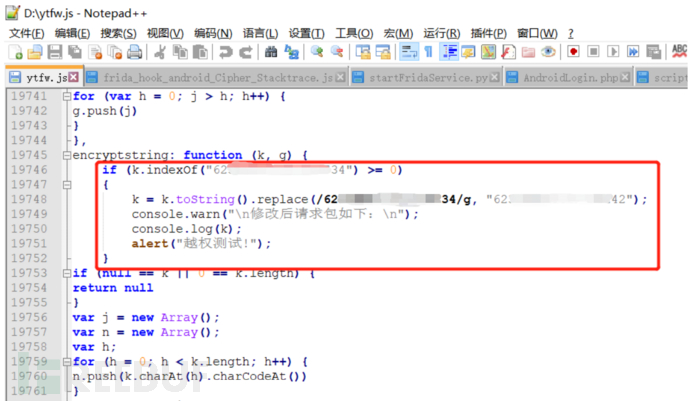
Task: Stop macro recording square button
Action: (x=593, y=52)
